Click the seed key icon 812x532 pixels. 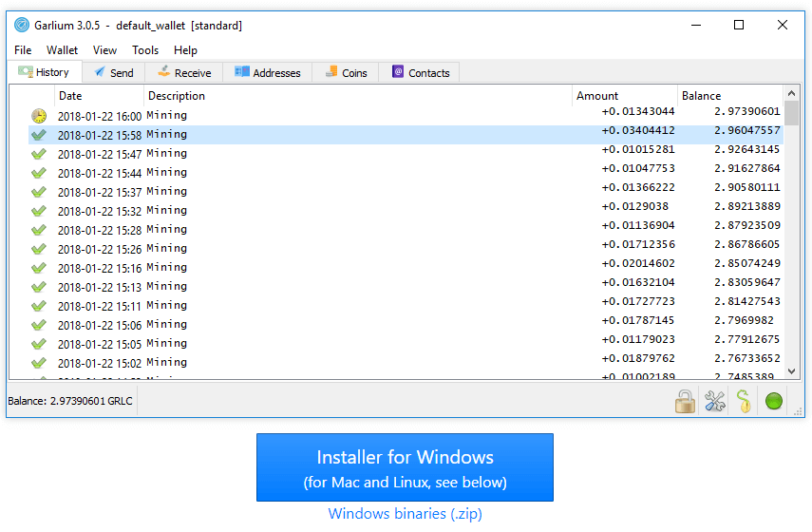pyautogui.click(x=744, y=402)
